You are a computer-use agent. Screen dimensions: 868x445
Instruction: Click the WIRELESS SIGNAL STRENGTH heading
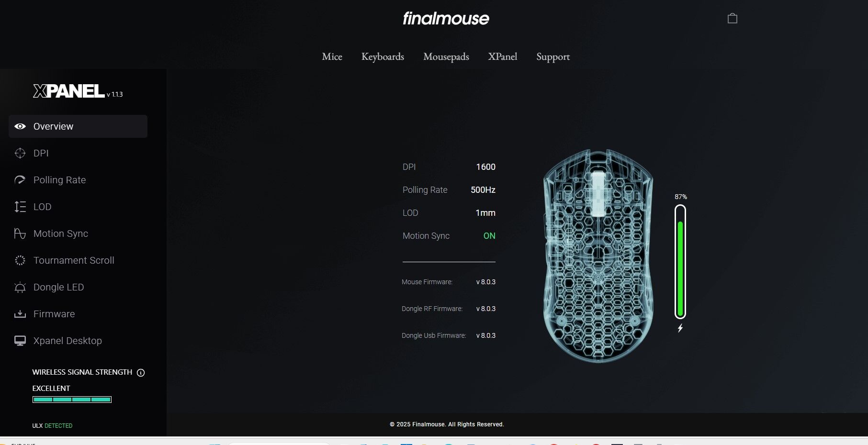(x=82, y=372)
